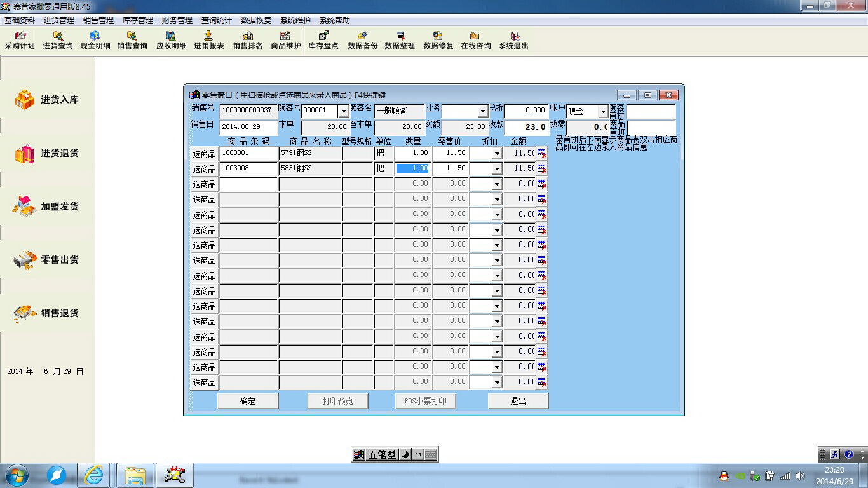The image size is (868, 488).
Task: Select 进货入库 in the left sidebar
Action: pos(46,100)
